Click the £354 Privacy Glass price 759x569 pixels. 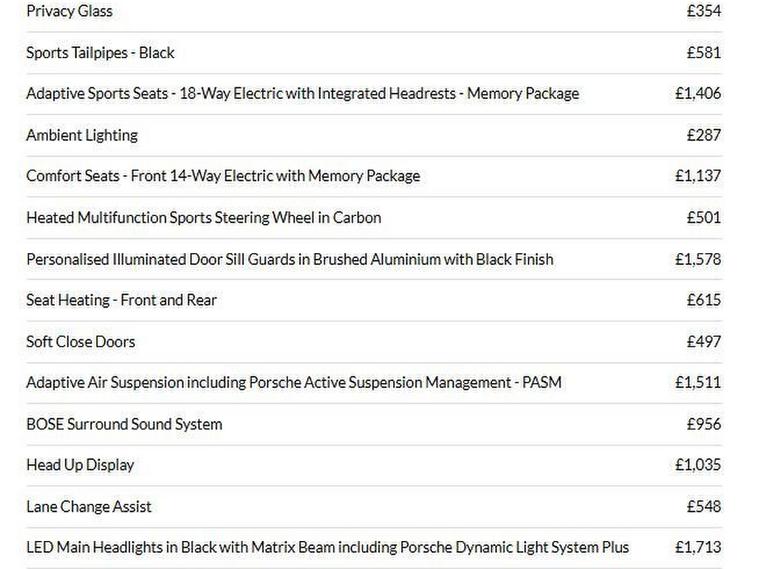(x=703, y=11)
